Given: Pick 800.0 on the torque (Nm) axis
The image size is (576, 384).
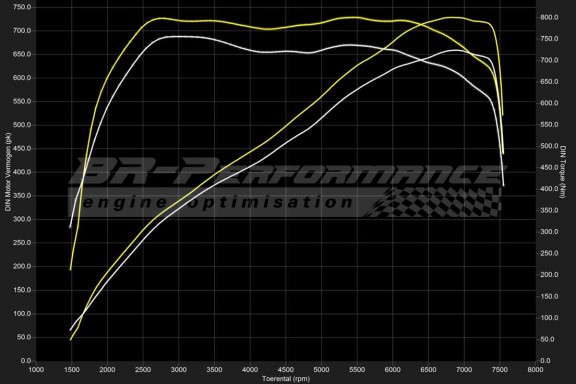Looking at the screenshot, I should click(549, 17).
